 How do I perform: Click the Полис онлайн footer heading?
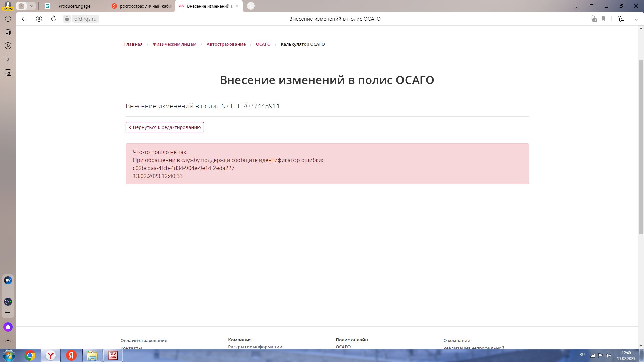[352, 340]
